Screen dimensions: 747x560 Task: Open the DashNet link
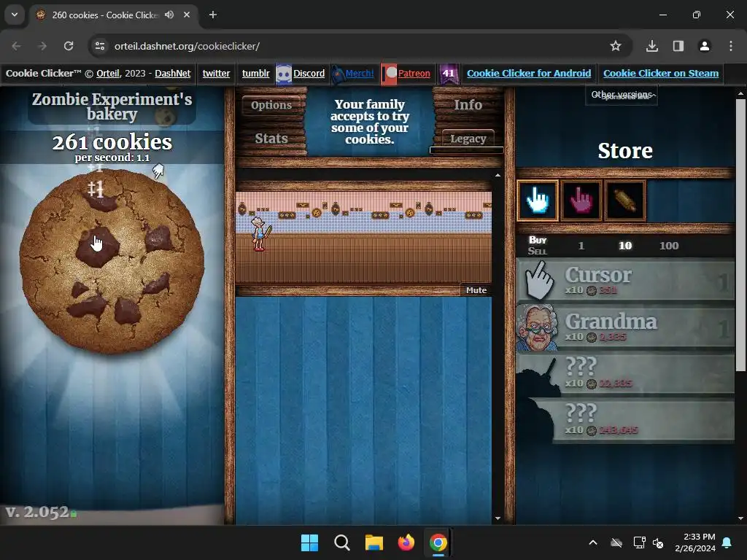[172, 74]
